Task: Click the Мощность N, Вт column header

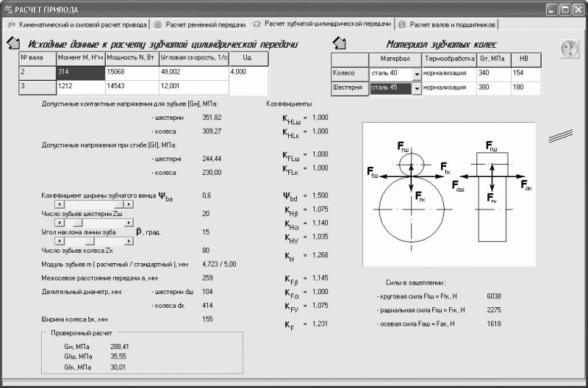Action: pos(132,60)
